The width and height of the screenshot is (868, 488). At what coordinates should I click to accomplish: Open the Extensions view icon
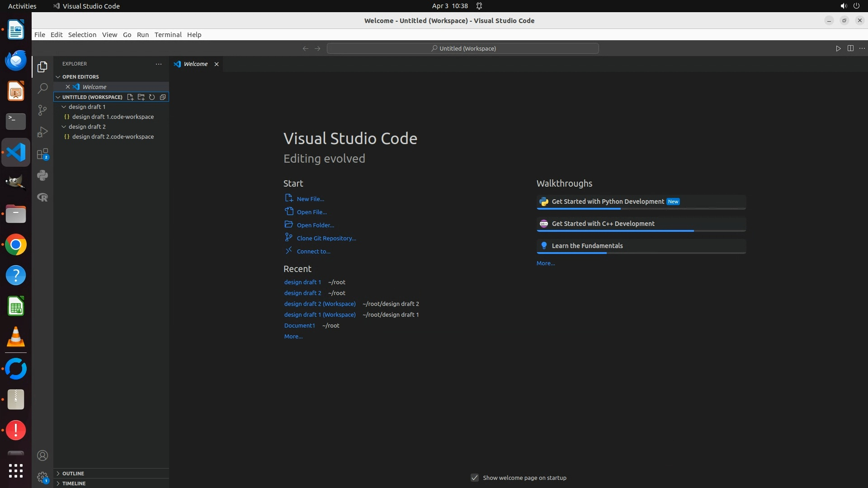(x=42, y=154)
